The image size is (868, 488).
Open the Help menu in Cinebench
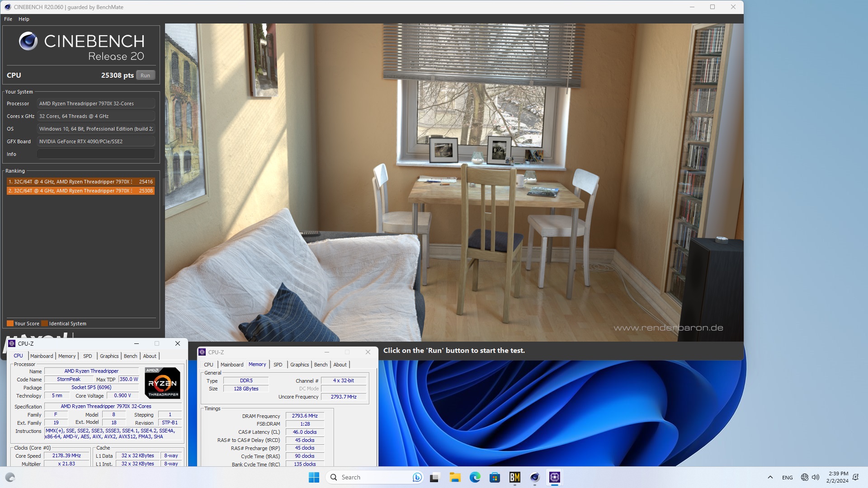pyautogui.click(x=24, y=19)
